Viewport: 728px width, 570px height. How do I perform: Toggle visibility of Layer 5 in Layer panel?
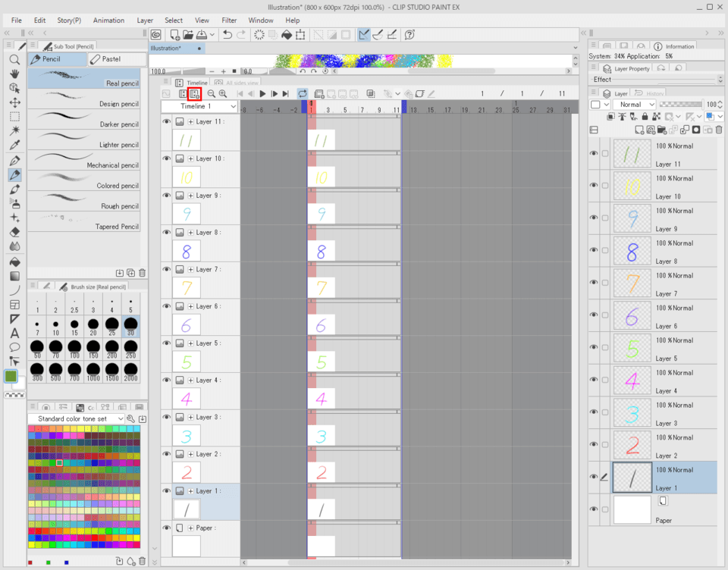tap(594, 347)
